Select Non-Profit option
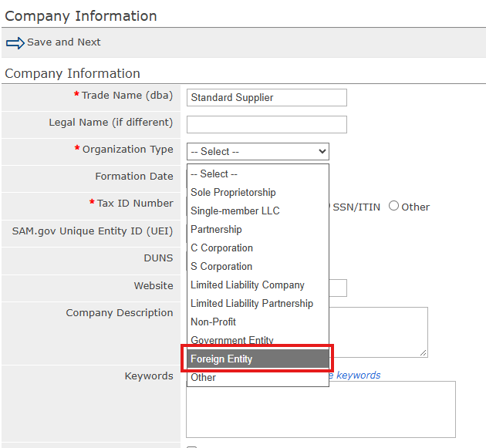Screen dimensions: 486x448 tap(258, 322)
